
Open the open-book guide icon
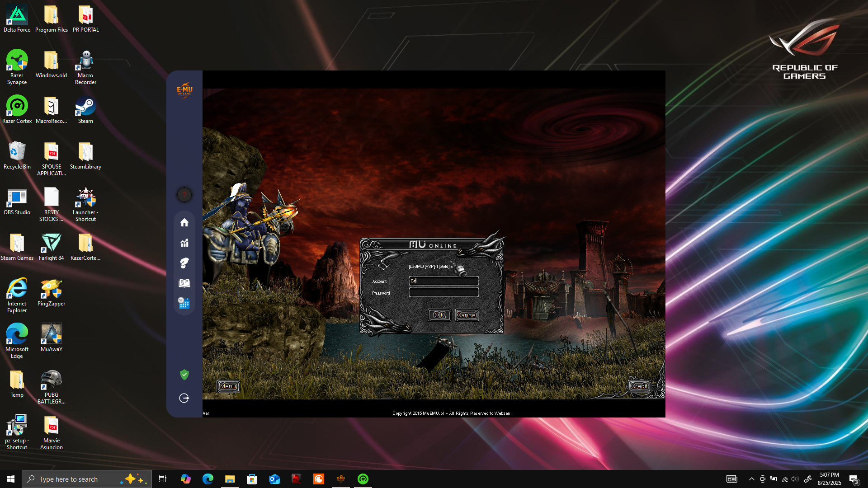click(184, 283)
